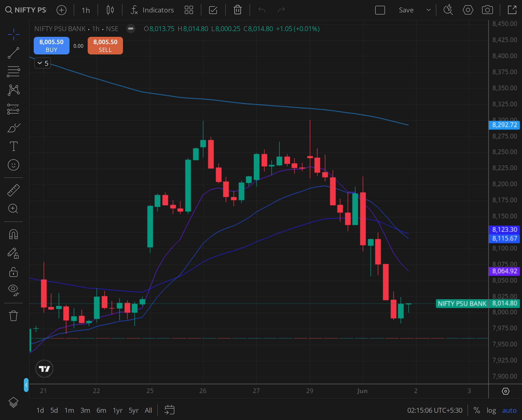Click the 8,123.30 price label
The image size is (522, 420).
[504, 230]
